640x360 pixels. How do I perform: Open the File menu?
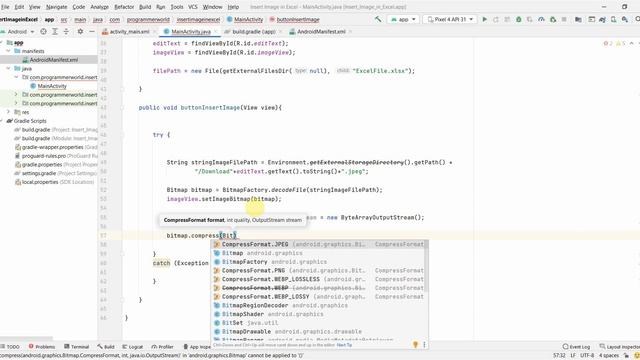(x=5, y=7)
